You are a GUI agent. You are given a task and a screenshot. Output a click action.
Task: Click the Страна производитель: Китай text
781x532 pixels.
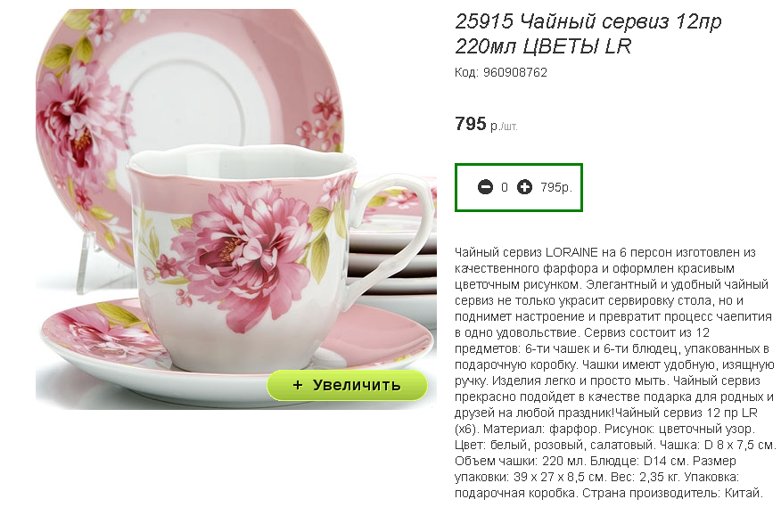672,493
